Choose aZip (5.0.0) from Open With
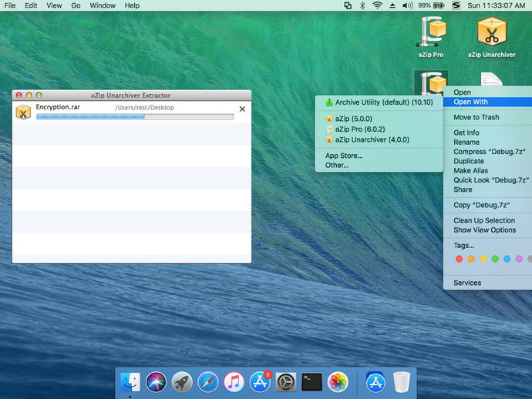This screenshot has height=399, width=532. 379,119
